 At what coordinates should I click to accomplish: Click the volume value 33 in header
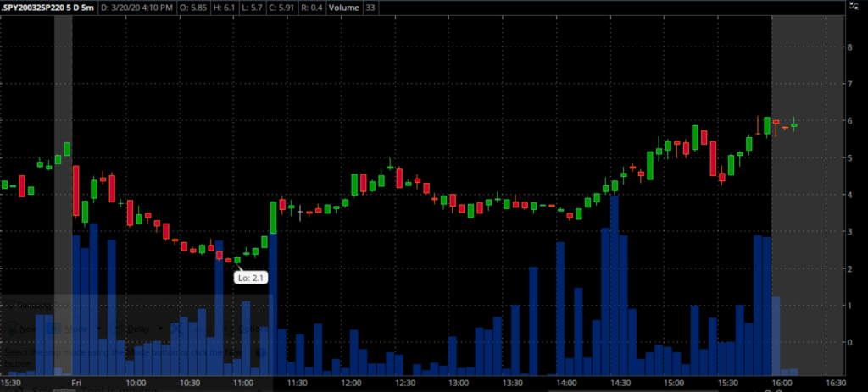click(370, 8)
